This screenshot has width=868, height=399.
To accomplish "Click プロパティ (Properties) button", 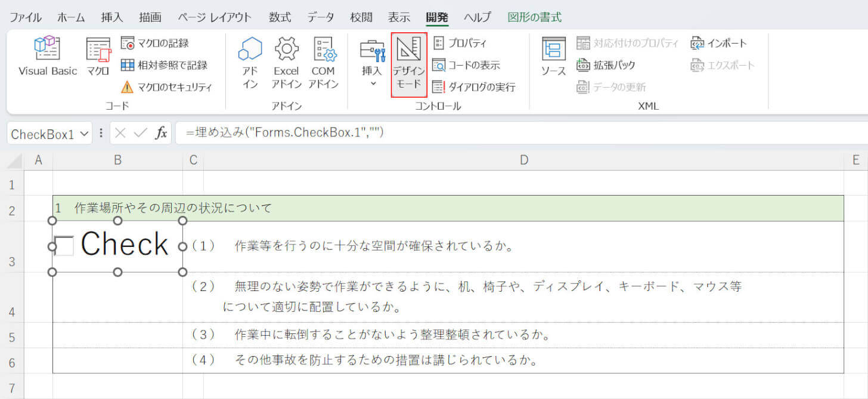I will [460, 43].
